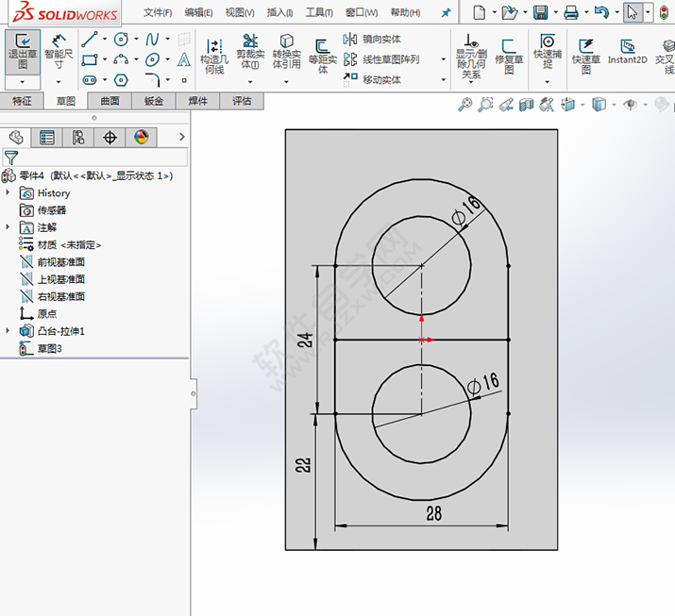The width and height of the screenshot is (675, 616).
Task: Open the PropertyManager tab
Action: pos(47,138)
